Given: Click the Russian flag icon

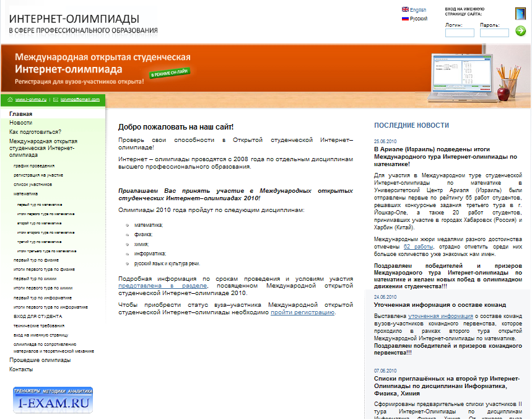Looking at the screenshot, I should tap(405, 19).
